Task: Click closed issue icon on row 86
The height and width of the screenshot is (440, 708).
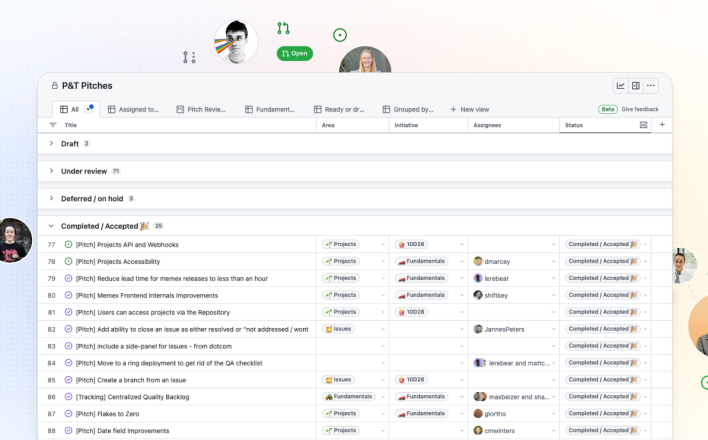Action: coord(68,397)
